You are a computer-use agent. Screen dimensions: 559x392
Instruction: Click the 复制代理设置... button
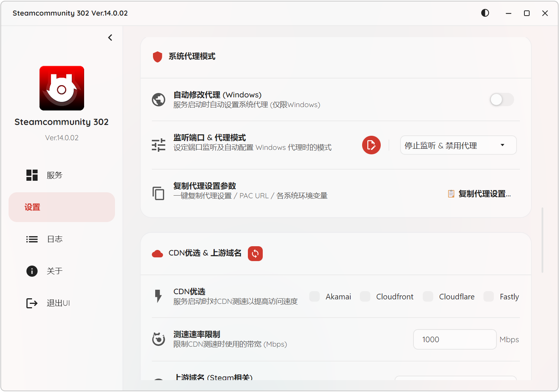[480, 194]
